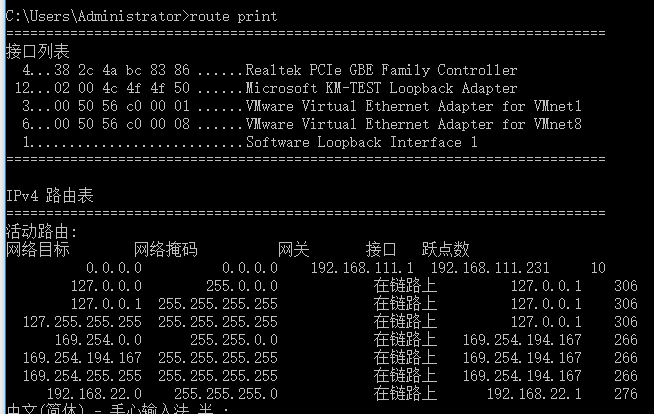Click the 接口列表 heading
Screen dimensions: 654x414
pyautogui.click(x=38, y=52)
